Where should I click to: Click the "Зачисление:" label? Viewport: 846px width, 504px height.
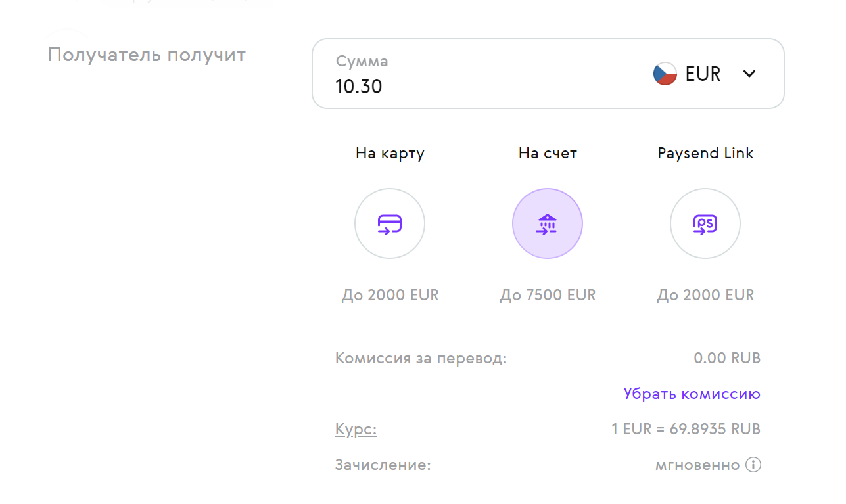click(x=383, y=465)
